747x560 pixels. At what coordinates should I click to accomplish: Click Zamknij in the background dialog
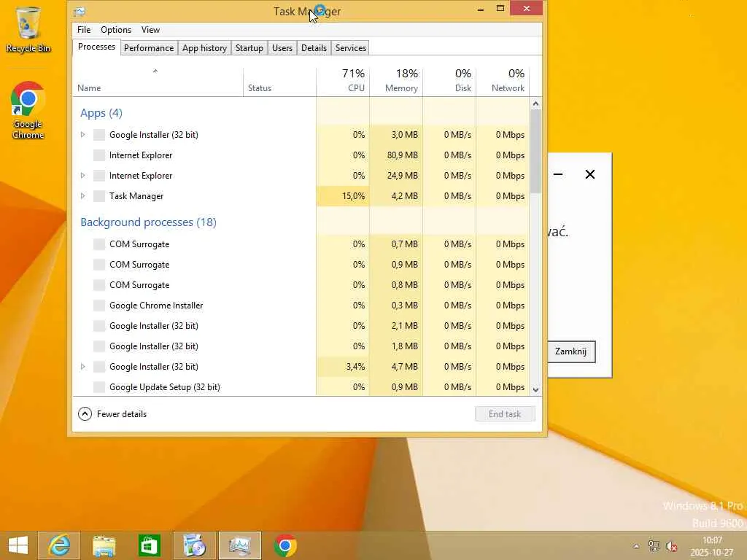coord(570,351)
